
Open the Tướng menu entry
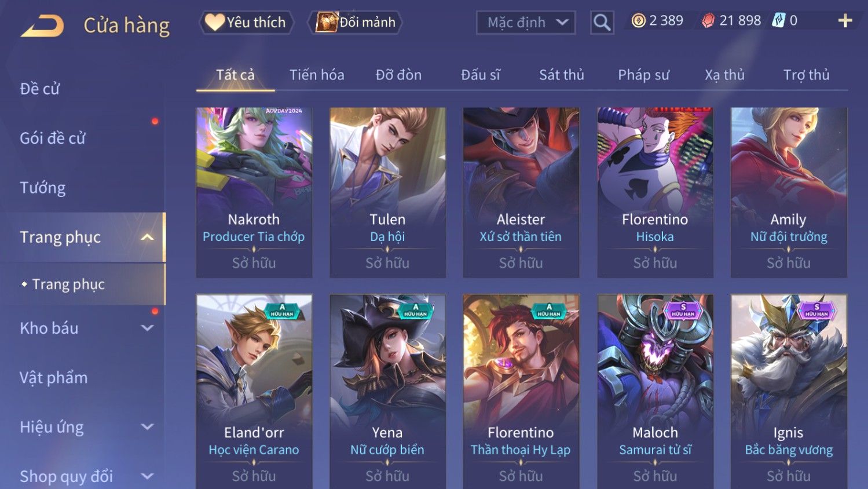(x=43, y=188)
